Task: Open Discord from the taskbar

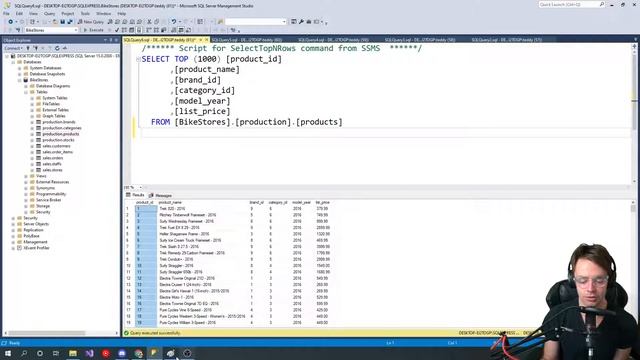Action: [x=122, y=353]
